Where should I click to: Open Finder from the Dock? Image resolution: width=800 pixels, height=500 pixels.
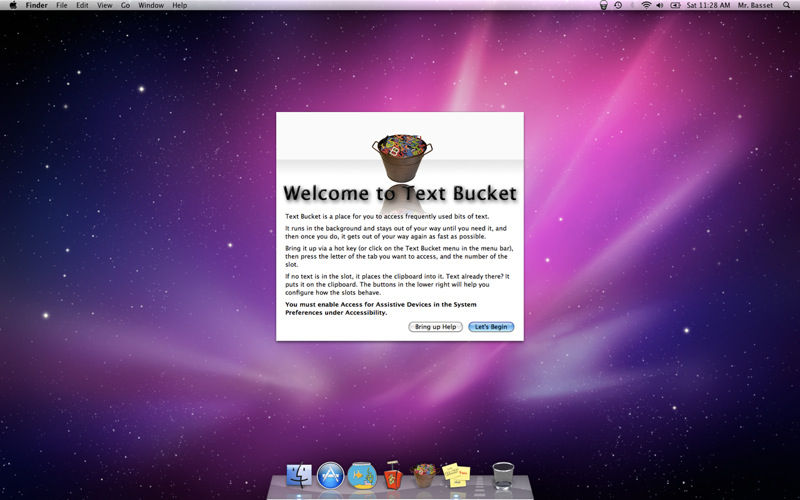[x=299, y=476]
